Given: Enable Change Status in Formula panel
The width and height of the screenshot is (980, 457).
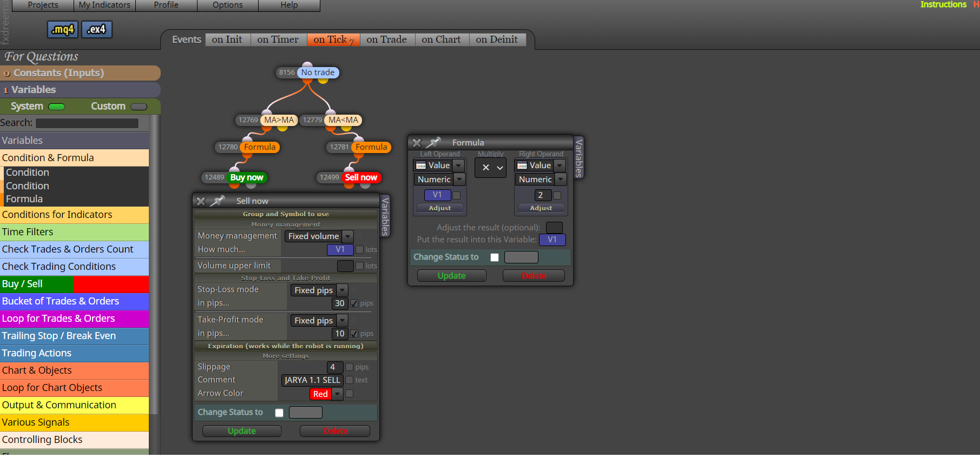Looking at the screenshot, I should tap(495, 257).
